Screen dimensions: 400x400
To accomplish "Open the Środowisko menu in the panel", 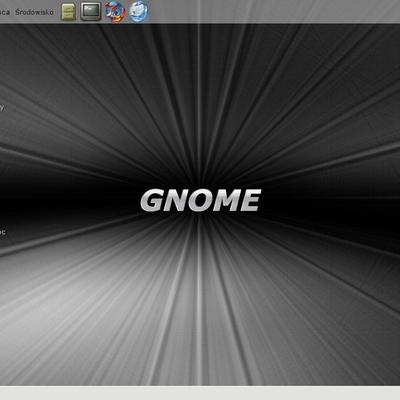I will (34, 12).
